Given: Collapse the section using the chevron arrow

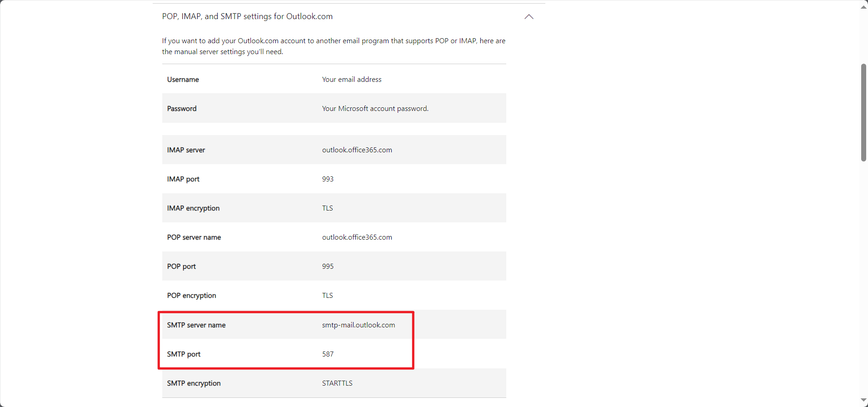Looking at the screenshot, I should click(529, 17).
